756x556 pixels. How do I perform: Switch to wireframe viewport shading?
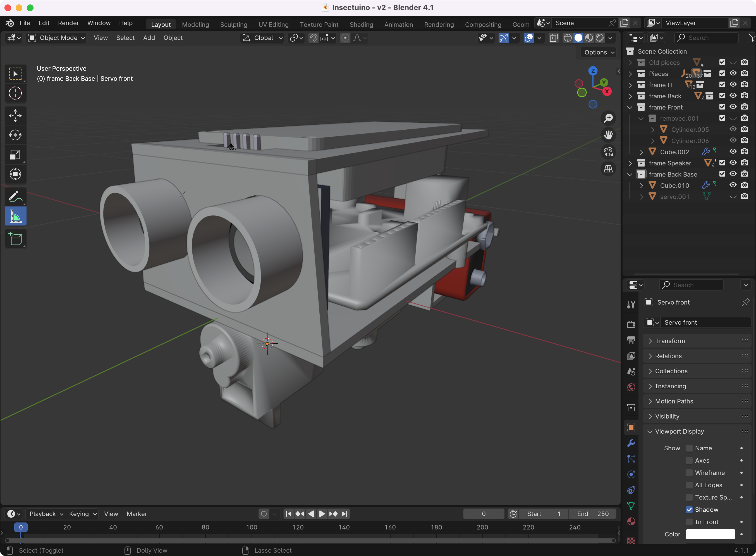(x=568, y=38)
